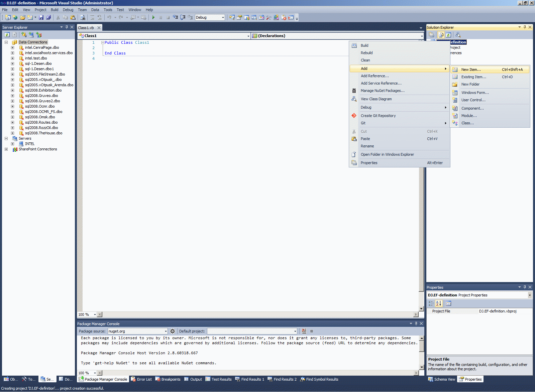Click Connect to Database icon in Server Explorer
Image resolution: width=535 pixels, height=392 pixels.
pyautogui.click(x=24, y=35)
